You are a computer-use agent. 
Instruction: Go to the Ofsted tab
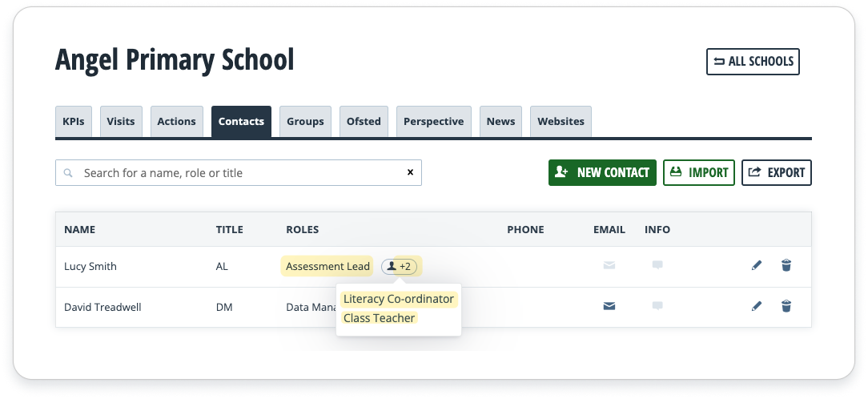pos(364,122)
